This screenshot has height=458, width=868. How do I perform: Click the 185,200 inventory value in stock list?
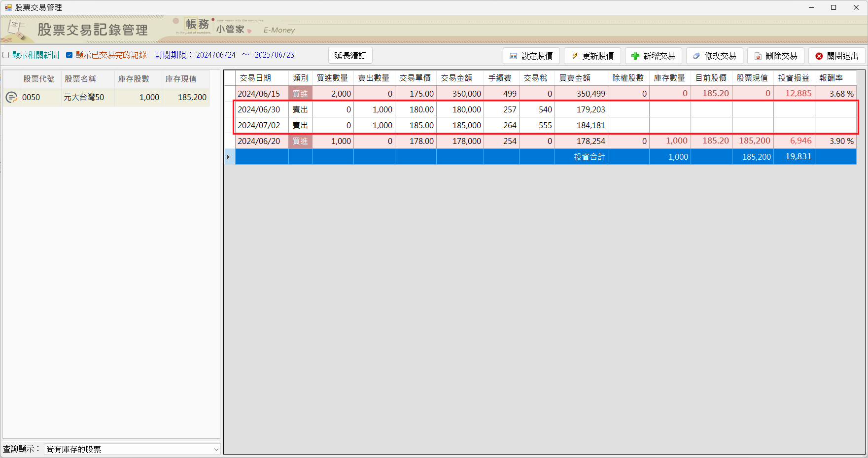point(185,97)
